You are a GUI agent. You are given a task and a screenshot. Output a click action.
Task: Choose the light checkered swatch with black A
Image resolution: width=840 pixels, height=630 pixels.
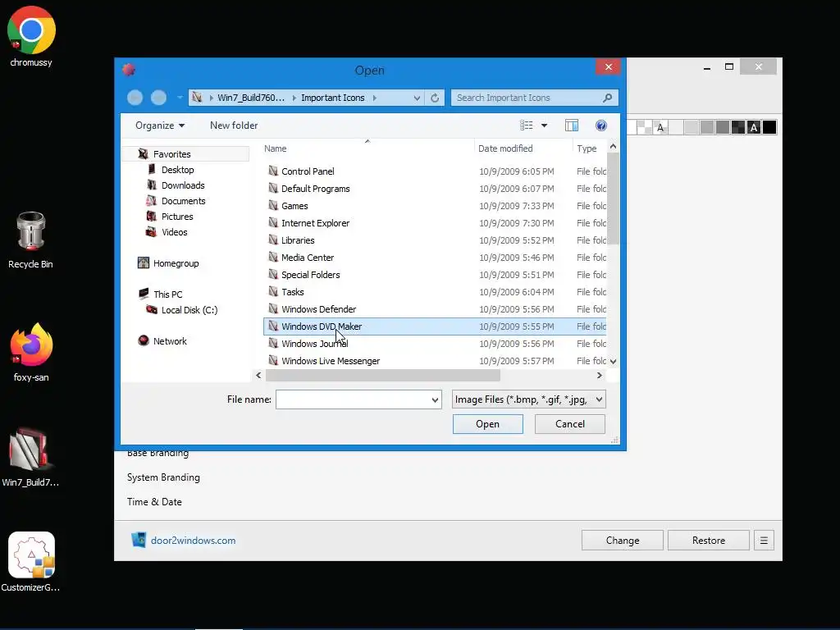click(x=660, y=127)
